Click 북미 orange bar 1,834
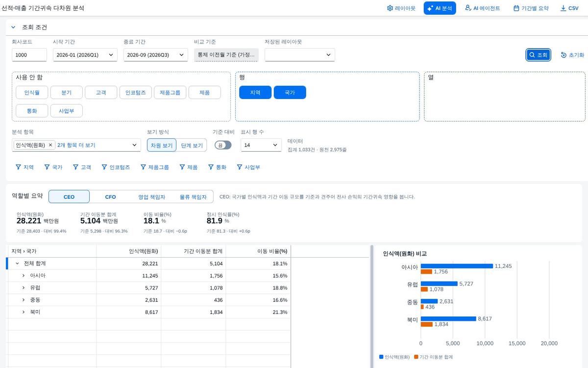 click(427, 324)
